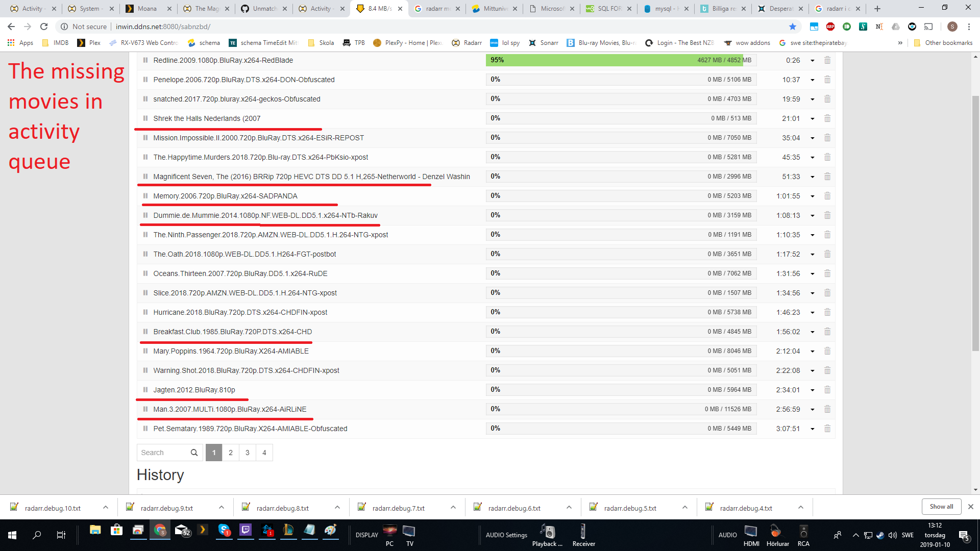The width and height of the screenshot is (980, 551).
Task: Expand options for Oceans.Thirteen.2007 job
Action: (x=812, y=274)
